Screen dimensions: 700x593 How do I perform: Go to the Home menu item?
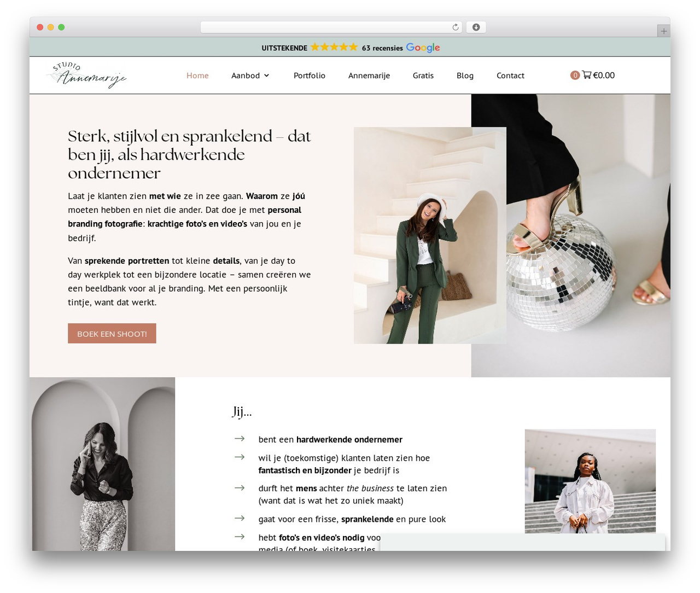[197, 75]
